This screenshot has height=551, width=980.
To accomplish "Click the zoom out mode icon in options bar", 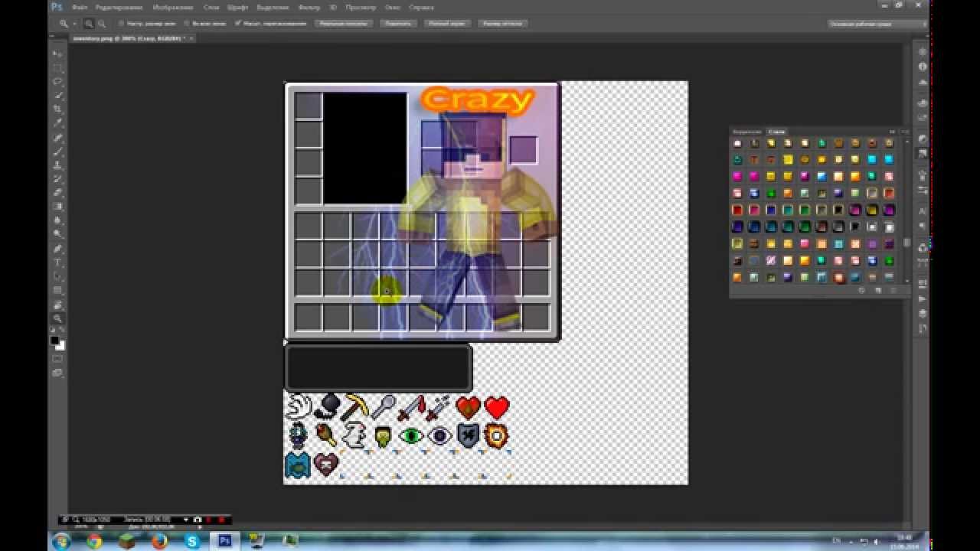I will point(101,24).
